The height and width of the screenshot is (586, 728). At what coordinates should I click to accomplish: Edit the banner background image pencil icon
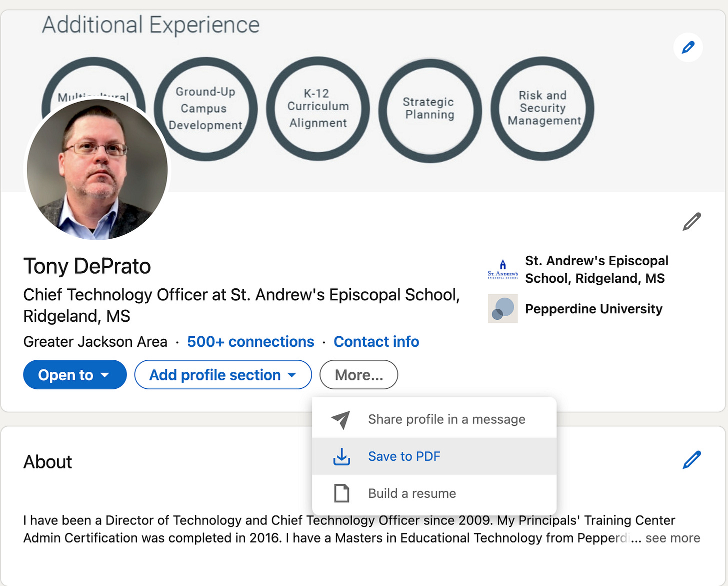688,48
